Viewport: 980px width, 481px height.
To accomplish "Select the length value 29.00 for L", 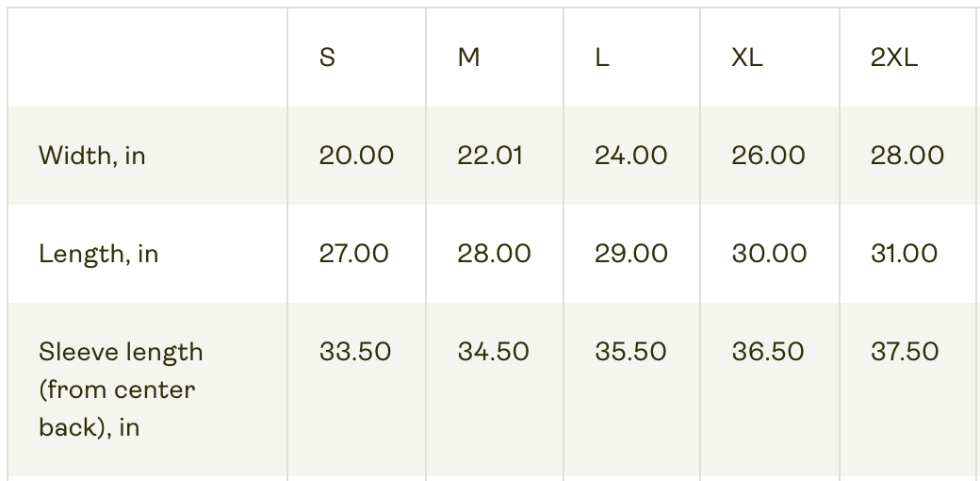I will coord(630,254).
